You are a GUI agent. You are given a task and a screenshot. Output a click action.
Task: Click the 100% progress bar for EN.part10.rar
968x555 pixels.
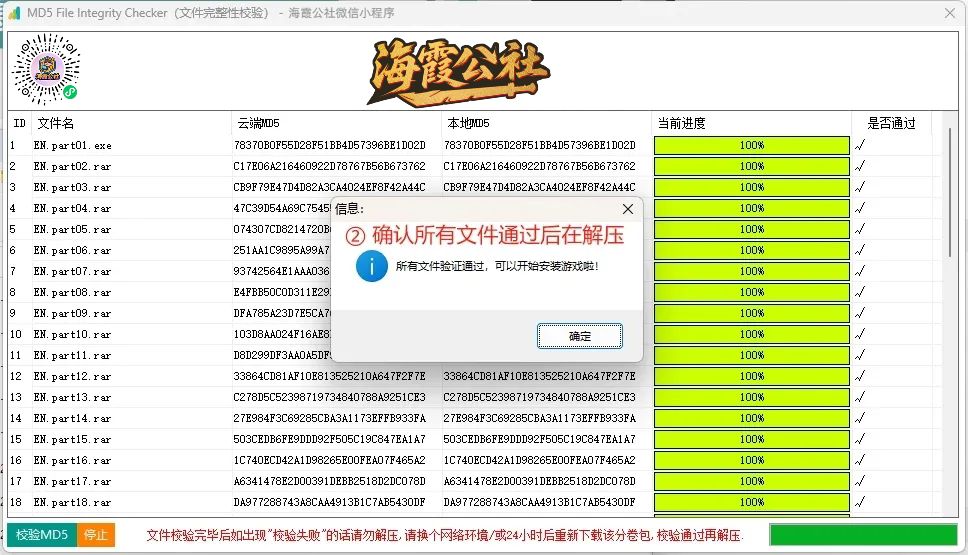click(x=751, y=334)
